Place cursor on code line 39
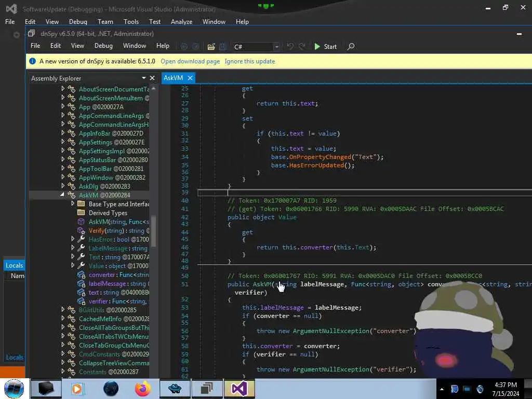This screenshot has height=399, width=532. (365, 193)
